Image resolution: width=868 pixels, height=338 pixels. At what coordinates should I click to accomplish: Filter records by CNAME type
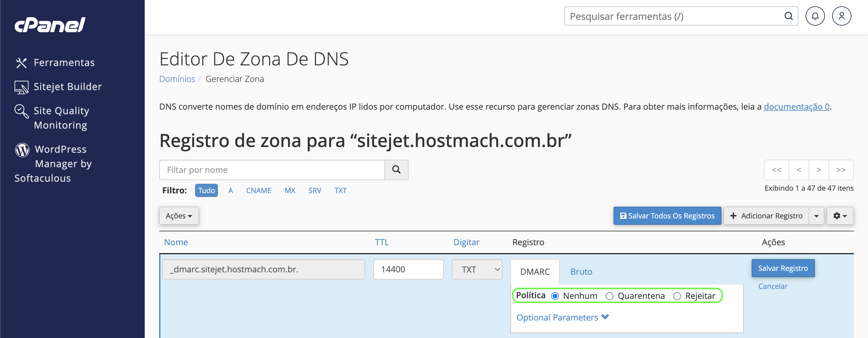(x=258, y=191)
